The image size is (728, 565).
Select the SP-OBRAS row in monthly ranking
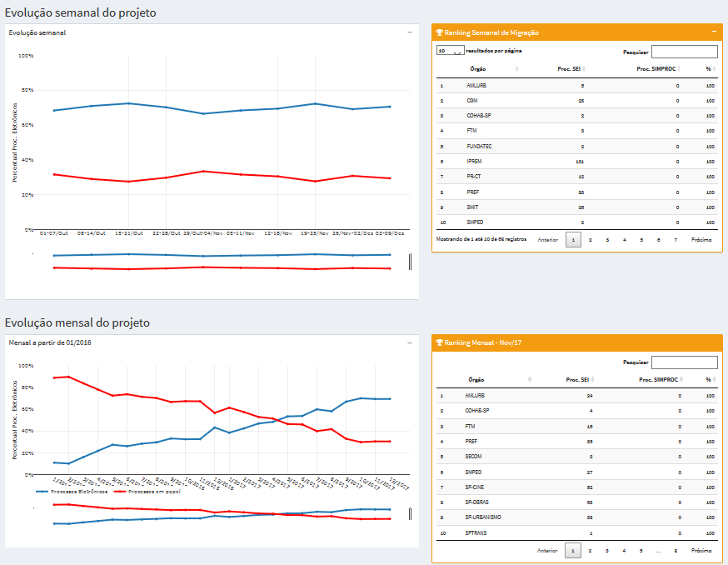click(x=577, y=502)
